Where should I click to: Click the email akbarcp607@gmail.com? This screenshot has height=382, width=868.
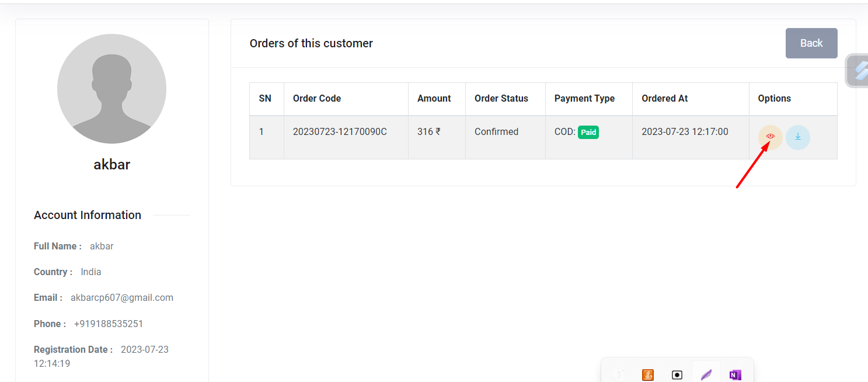pos(122,297)
